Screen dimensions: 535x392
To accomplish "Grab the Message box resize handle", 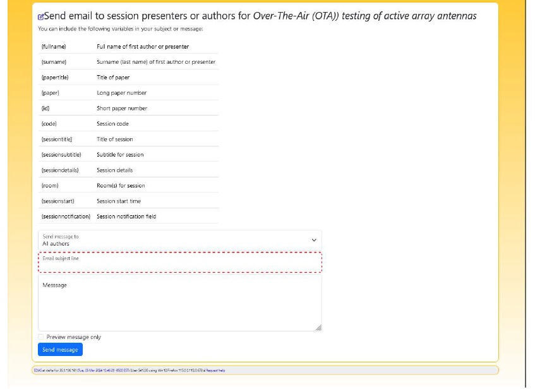I will [x=318, y=328].
